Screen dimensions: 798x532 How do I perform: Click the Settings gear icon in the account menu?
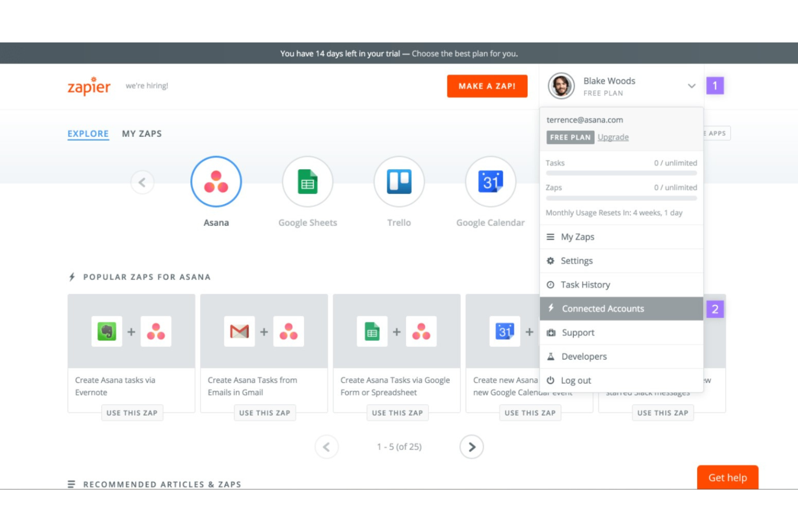pos(551,260)
